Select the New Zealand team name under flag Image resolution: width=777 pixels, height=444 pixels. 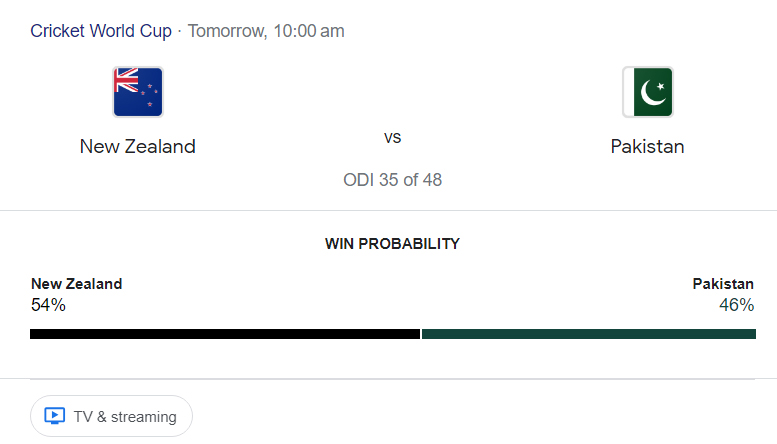point(138,146)
